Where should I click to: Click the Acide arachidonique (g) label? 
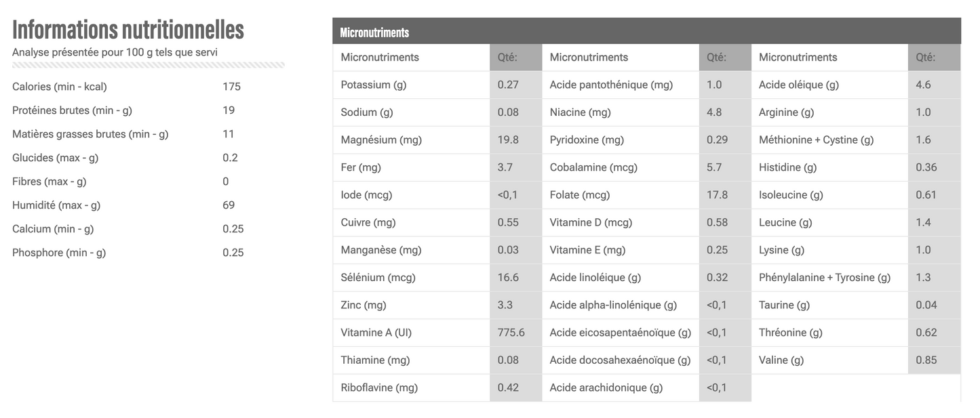tap(606, 388)
